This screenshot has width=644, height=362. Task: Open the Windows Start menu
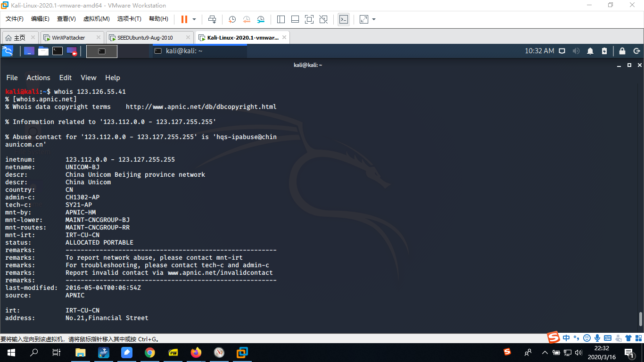click(11, 352)
